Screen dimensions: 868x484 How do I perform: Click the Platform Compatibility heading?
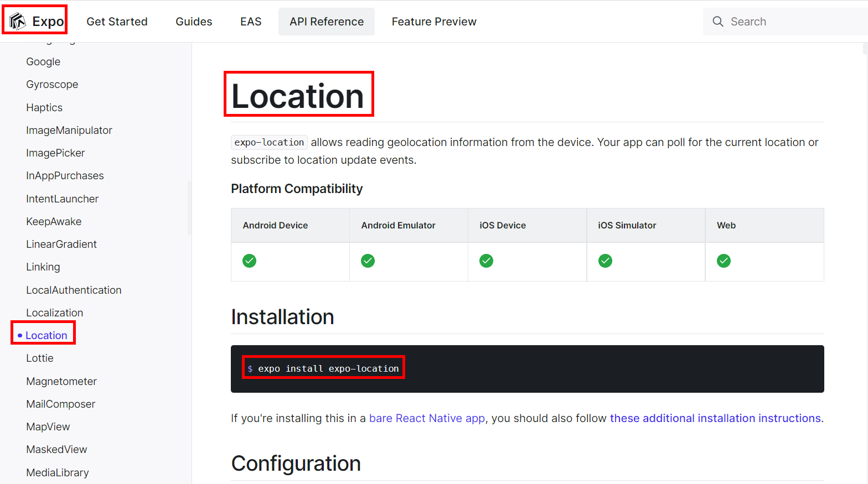click(297, 189)
